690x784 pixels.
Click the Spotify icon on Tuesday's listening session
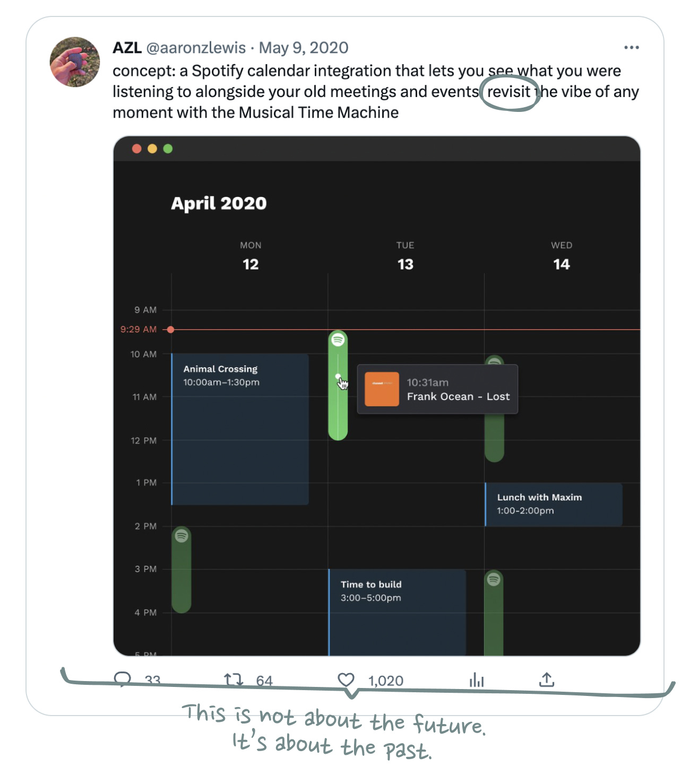click(339, 339)
